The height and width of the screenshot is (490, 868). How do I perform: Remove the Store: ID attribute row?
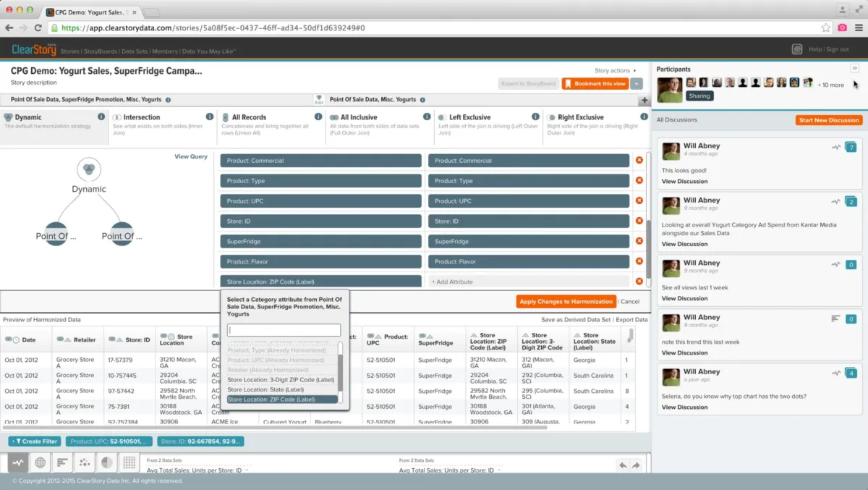(x=639, y=221)
